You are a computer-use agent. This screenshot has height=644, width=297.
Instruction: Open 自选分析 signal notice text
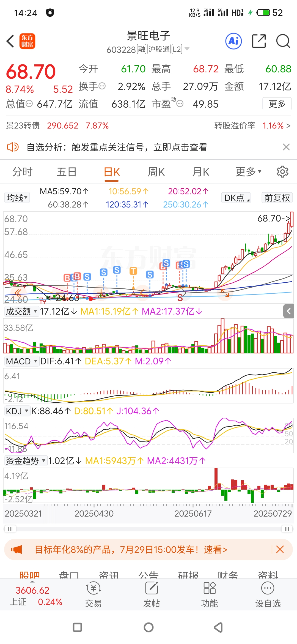[x=117, y=147]
